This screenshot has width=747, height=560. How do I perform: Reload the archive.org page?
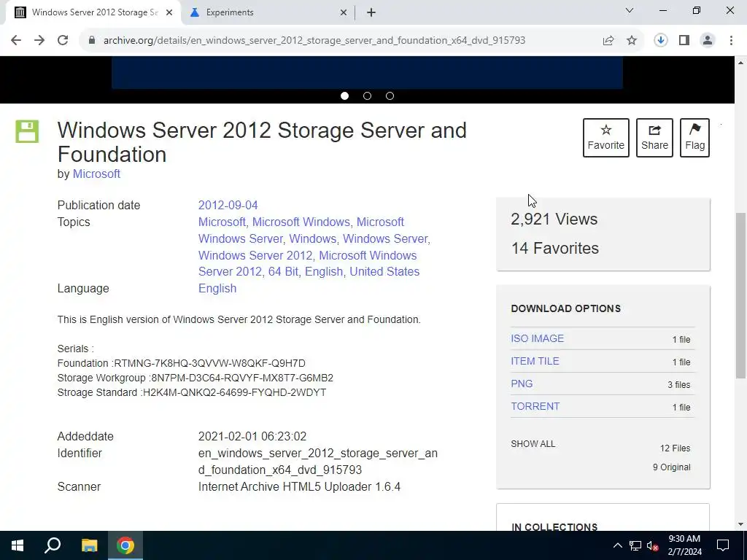coord(63,41)
